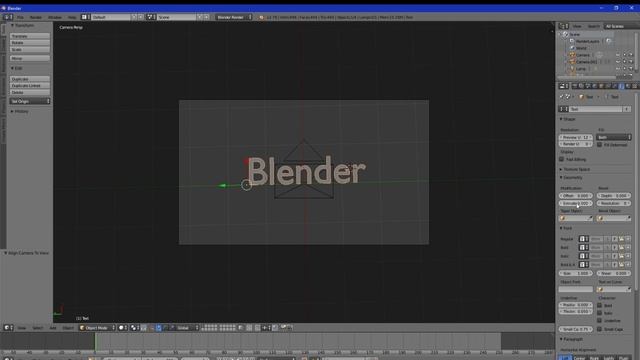Screen dimensions: 640x360
Task: Click the Lamp object icon in the outliner
Action: [x=572, y=69]
